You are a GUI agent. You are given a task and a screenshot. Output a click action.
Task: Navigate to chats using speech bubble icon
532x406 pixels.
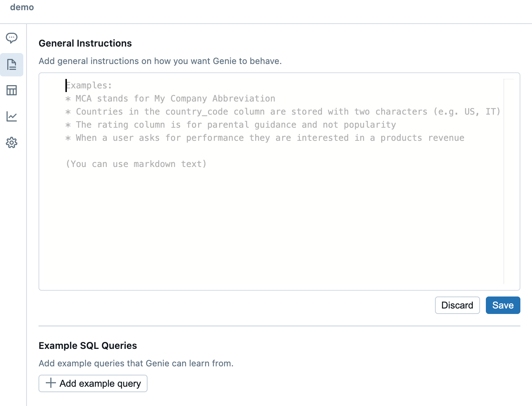[x=12, y=38]
